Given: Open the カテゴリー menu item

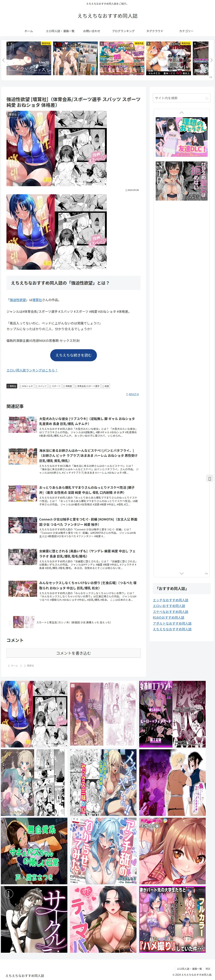Looking at the screenshot, I should 186,31.
